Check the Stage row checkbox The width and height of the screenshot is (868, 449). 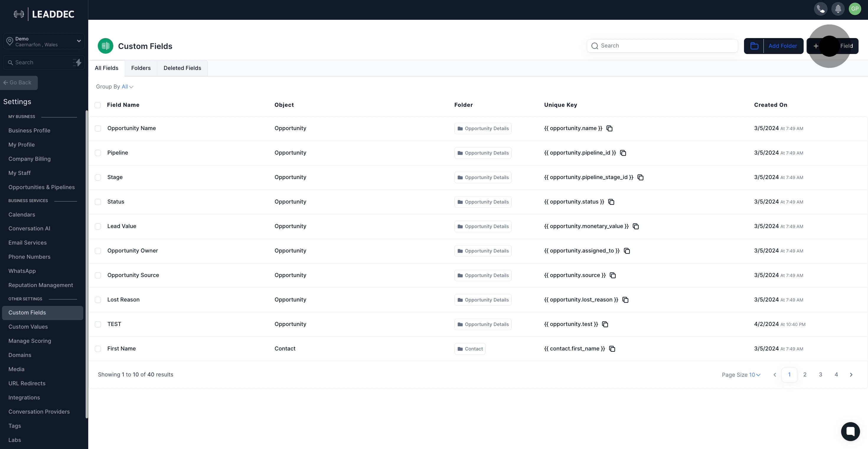click(x=98, y=177)
